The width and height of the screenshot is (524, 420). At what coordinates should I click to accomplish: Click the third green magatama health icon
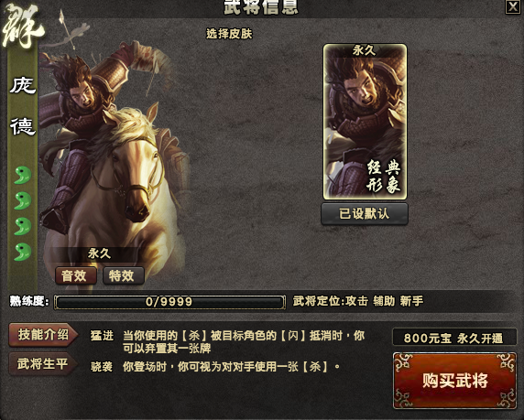pyautogui.click(x=22, y=226)
